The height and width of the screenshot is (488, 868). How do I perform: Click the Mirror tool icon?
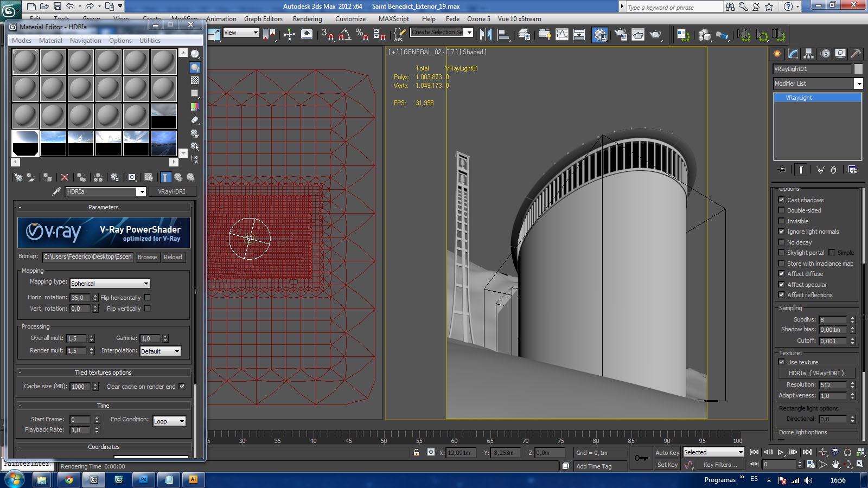[x=486, y=35]
